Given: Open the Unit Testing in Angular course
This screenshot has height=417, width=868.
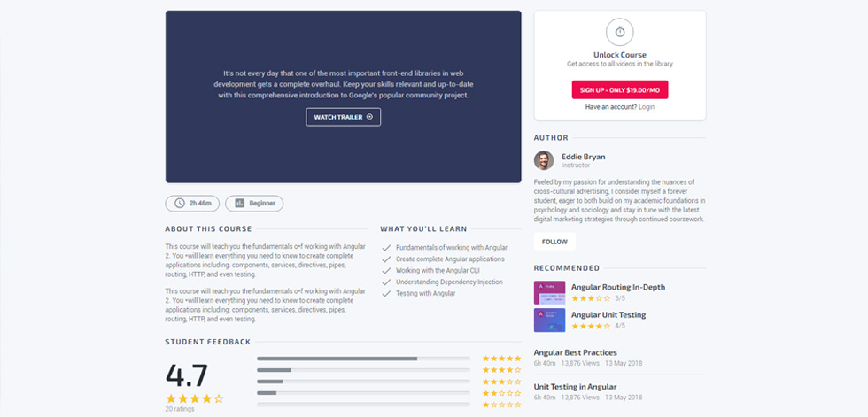Looking at the screenshot, I should point(575,387).
